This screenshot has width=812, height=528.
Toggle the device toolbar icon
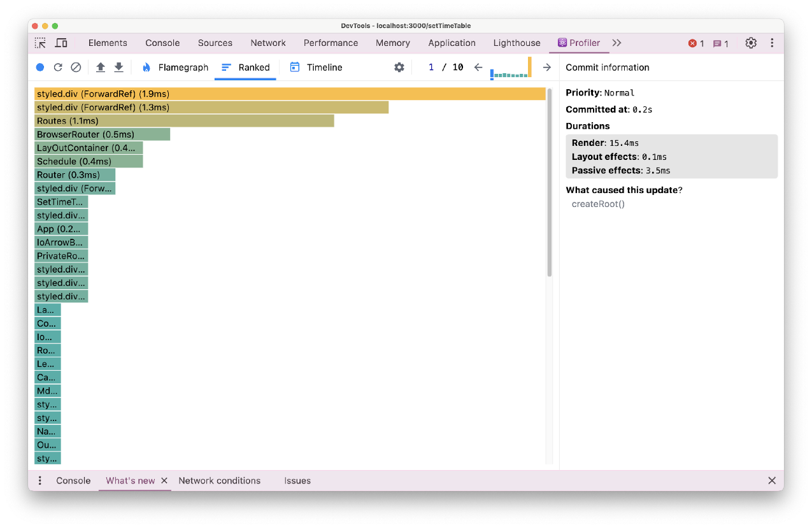click(61, 43)
